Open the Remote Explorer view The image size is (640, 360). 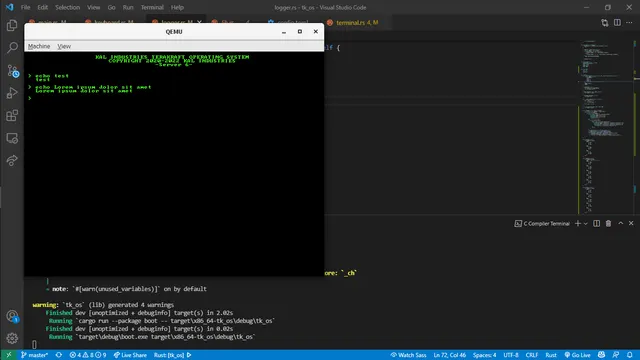(12, 138)
